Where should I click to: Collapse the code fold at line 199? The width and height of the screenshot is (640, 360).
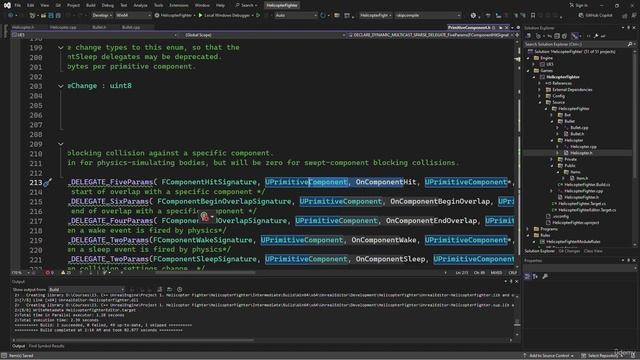click(x=60, y=48)
